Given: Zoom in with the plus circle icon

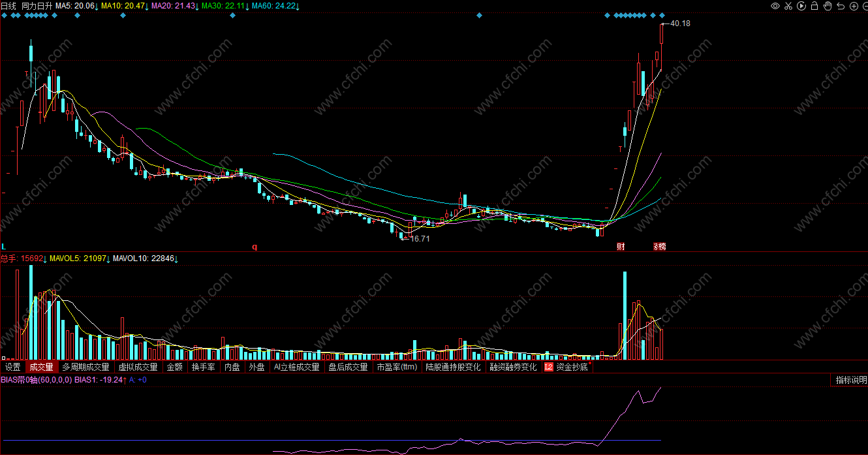Looking at the screenshot, I should [854, 6].
